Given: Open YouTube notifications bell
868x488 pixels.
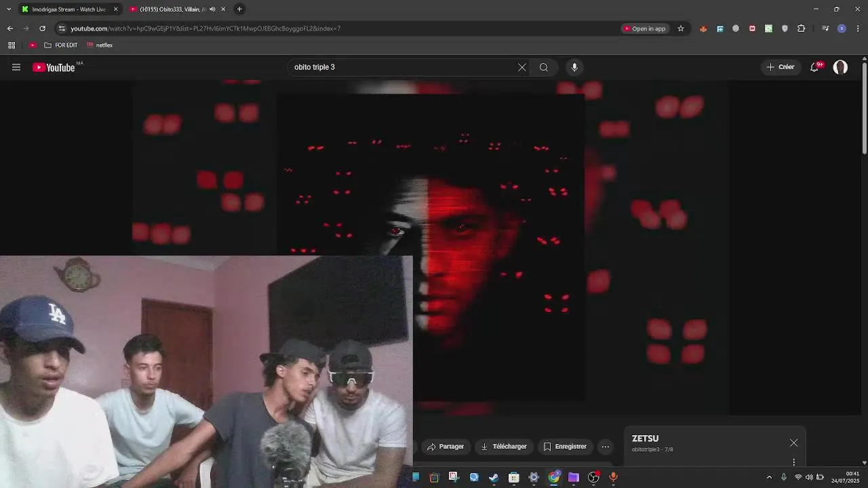Looking at the screenshot, I should (814, 67).
